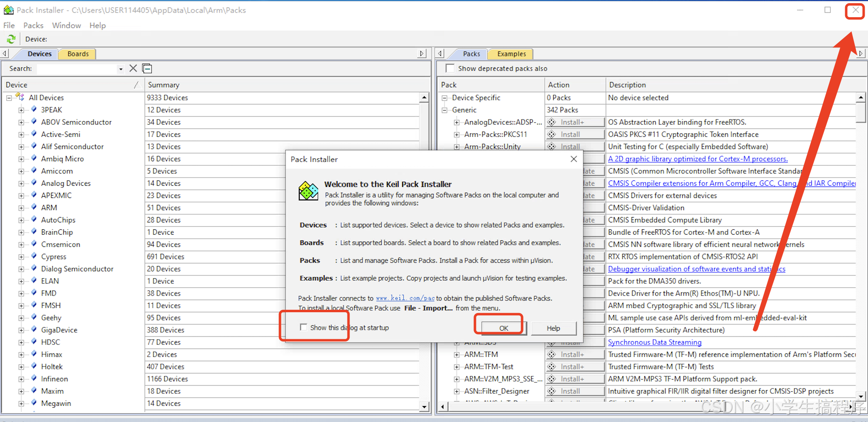Expand the ABOV Semiconductor node
Screen dimensions: 868x422
click(x=21, y=122)
